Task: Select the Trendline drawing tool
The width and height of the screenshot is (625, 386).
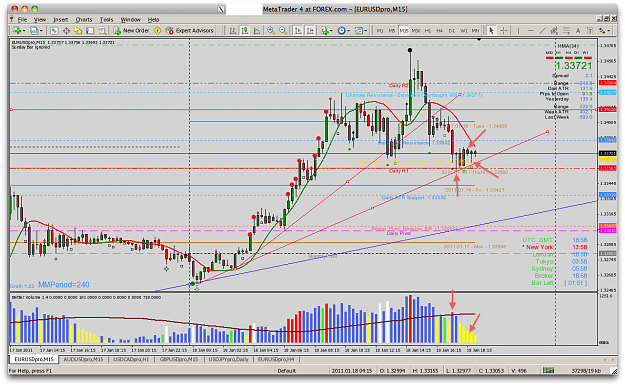Action: (542, 31)
